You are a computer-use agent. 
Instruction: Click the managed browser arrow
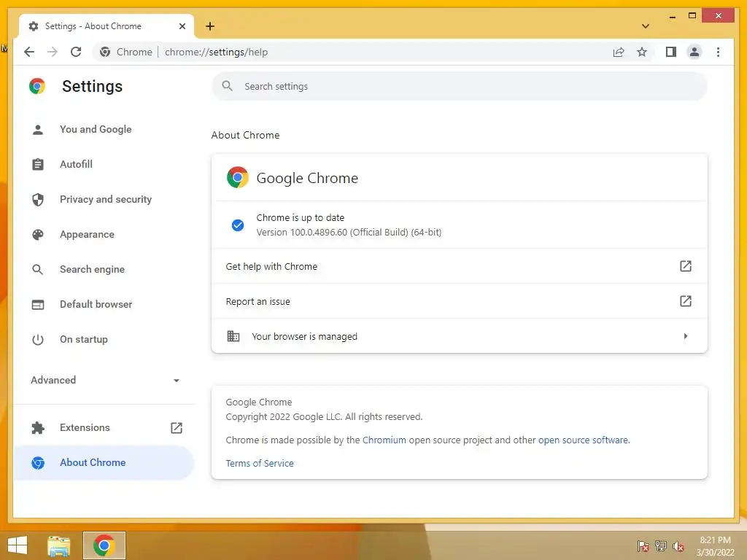(686, 336)
